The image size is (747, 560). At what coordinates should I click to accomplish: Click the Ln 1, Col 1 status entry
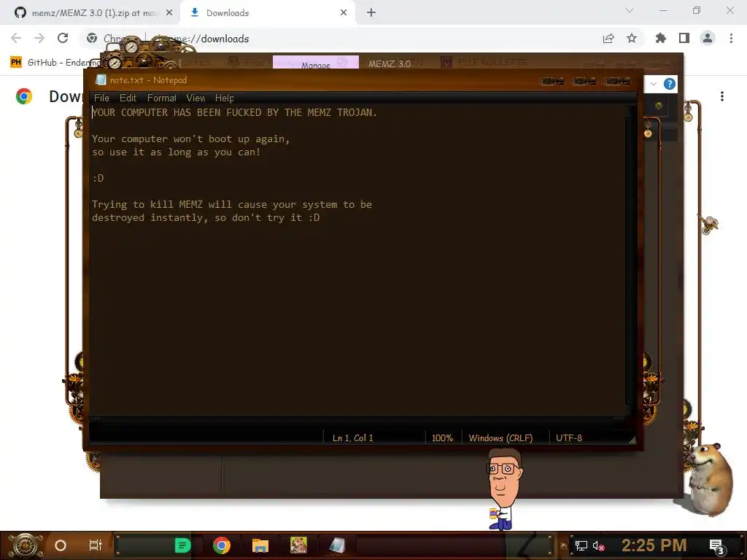[352, 437]
